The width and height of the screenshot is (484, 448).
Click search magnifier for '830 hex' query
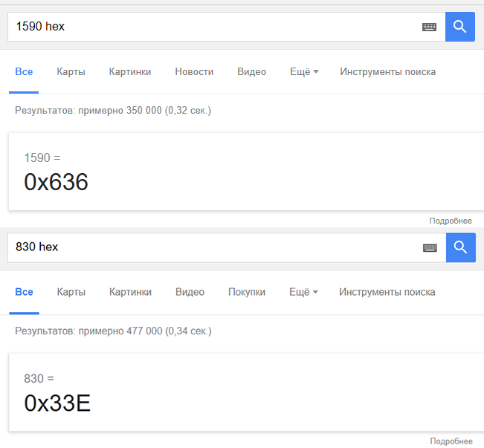click(x=460, y=247)
